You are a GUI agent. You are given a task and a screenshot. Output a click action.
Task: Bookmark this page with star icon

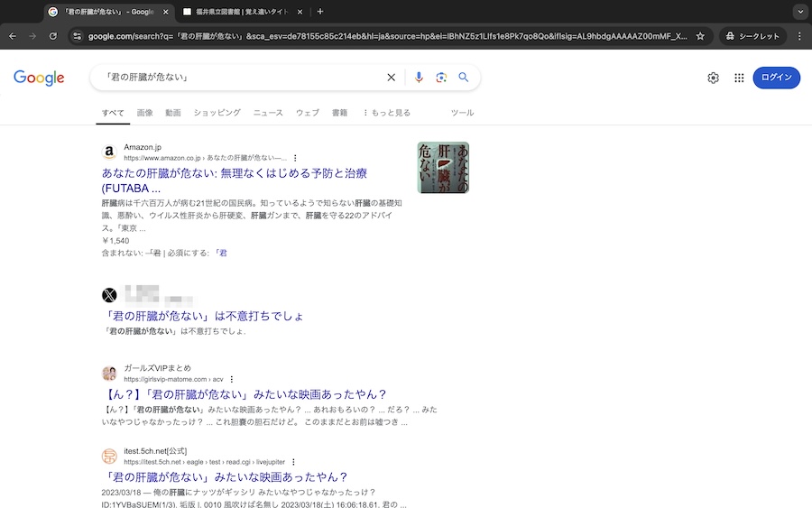pos(700,36)
